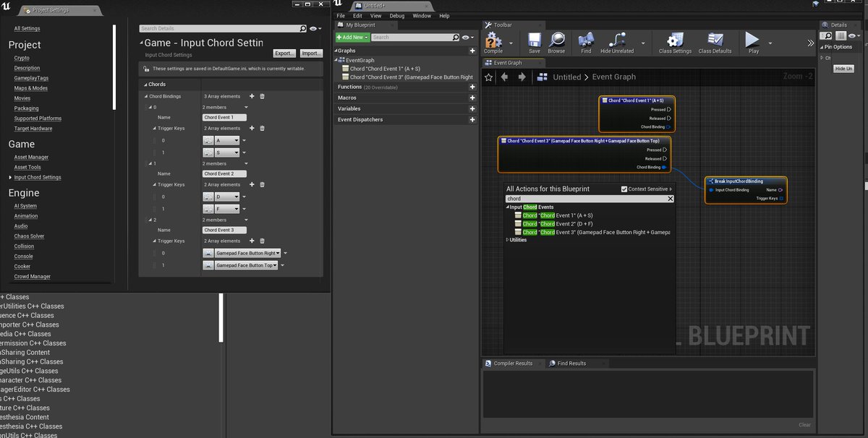
Task: Empty Chord Bindings array with trash icon
Action: (262, 96)
